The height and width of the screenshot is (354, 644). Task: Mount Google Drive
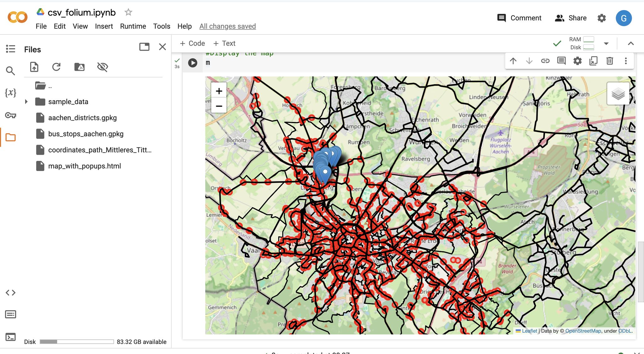coord(79,67)
